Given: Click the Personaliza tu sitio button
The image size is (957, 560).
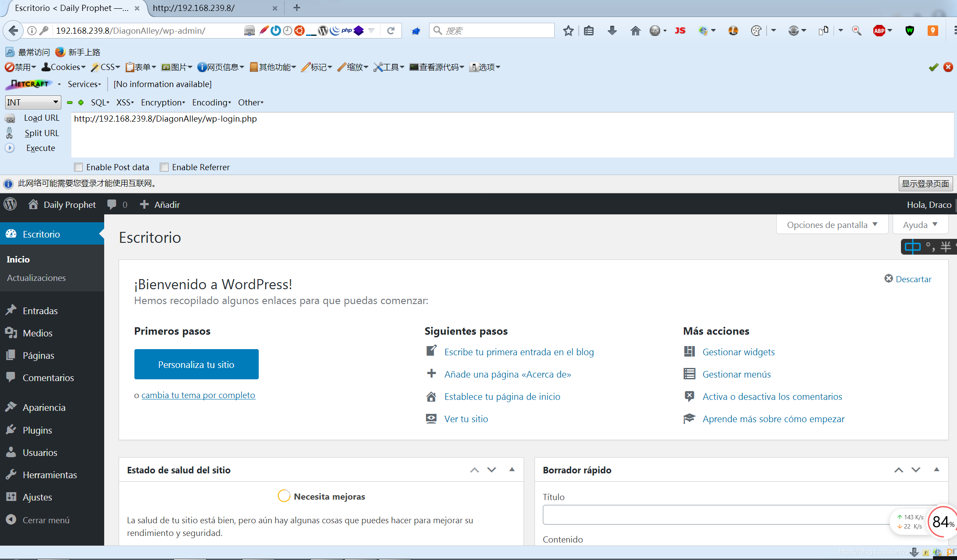Looking at the screenshot, I should tap(196, 364).
